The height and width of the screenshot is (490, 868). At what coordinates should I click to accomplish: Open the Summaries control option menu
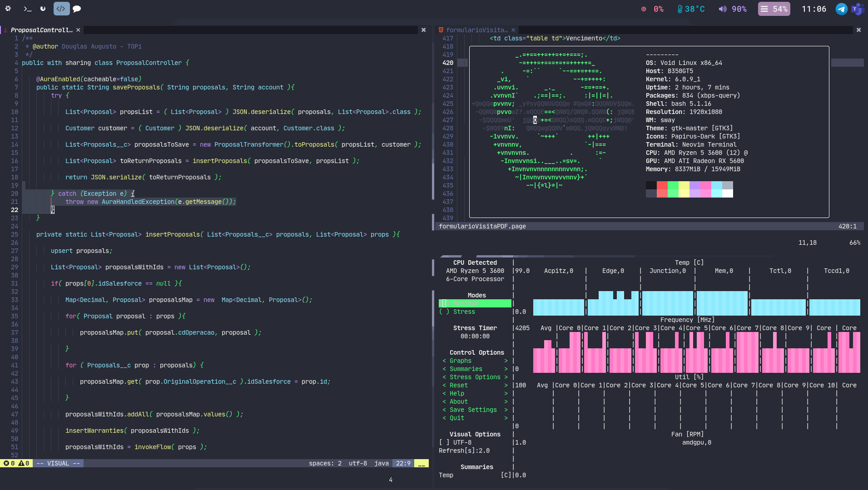[475, 369]
